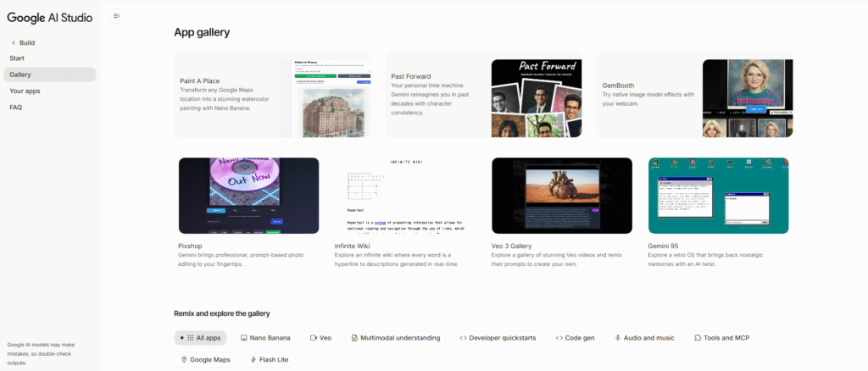The image size is (868, 371).
Task: Filter apps by Multimodal understanding
Action: tap(395, 338)
